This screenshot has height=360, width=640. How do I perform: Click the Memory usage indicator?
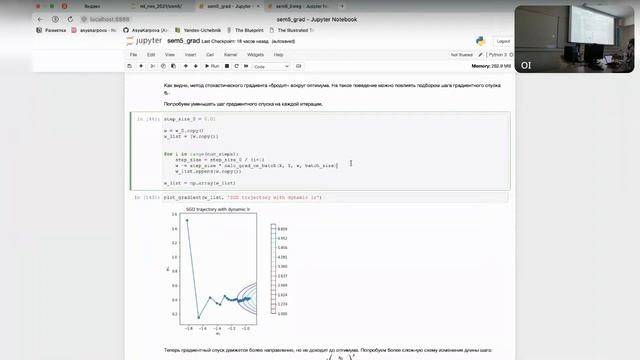coord(491,66)
